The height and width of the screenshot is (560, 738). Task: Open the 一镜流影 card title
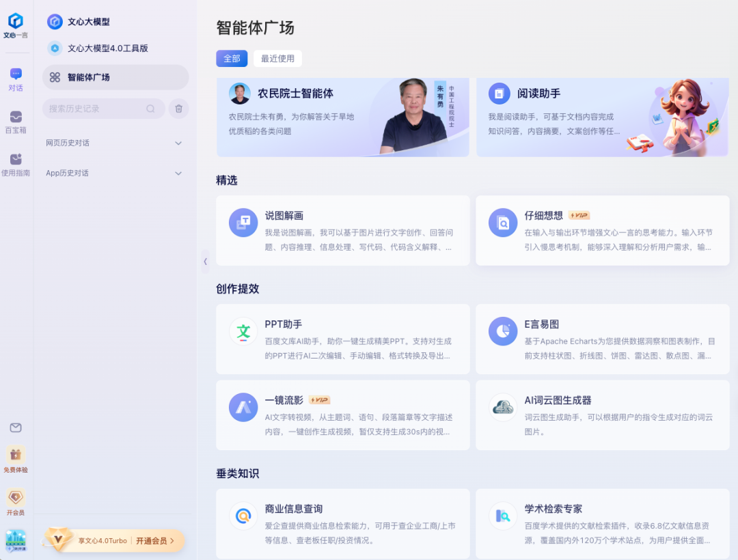point(284,400)
